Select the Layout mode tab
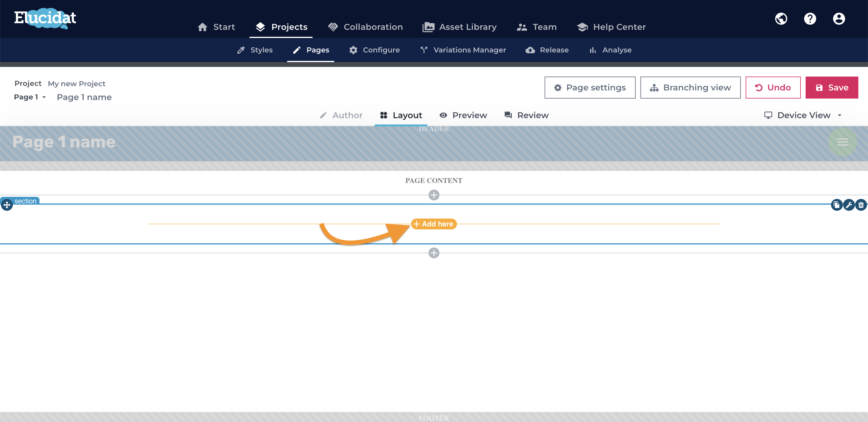 tap(401, 115)
